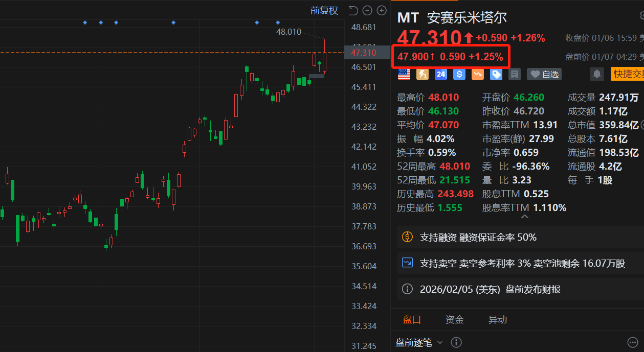This screenshot has height=352, width=644.
Task: Click the bell price alert icon
Action: [597, 75]
